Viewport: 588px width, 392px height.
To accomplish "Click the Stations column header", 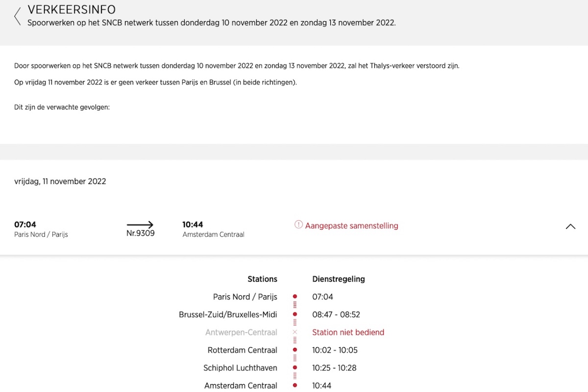I will tap(262, 279).
